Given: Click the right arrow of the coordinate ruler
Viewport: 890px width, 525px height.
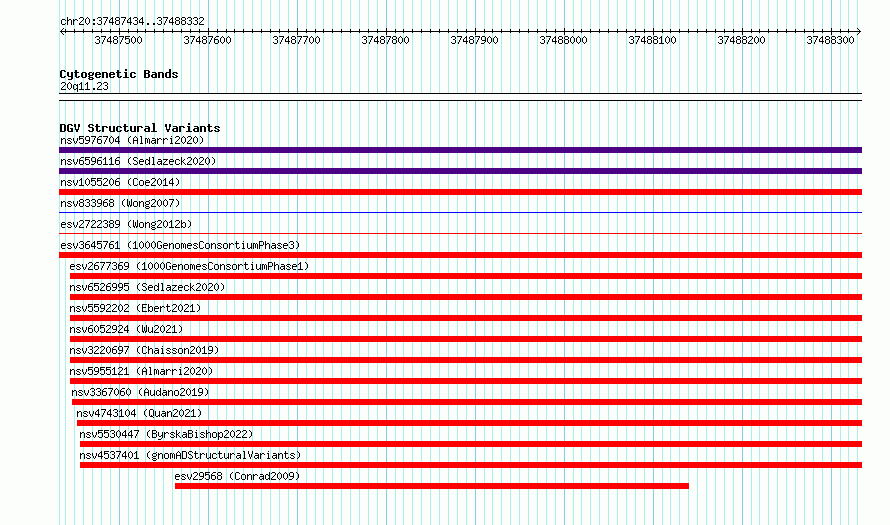Looking at the screenshot, I should [x=859, y=32].
